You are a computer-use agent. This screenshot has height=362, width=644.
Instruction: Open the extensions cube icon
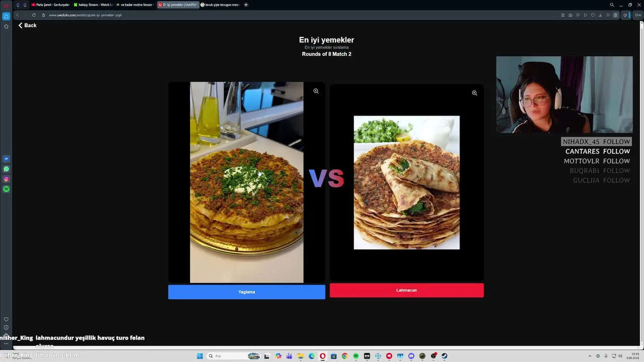point(625,15)
